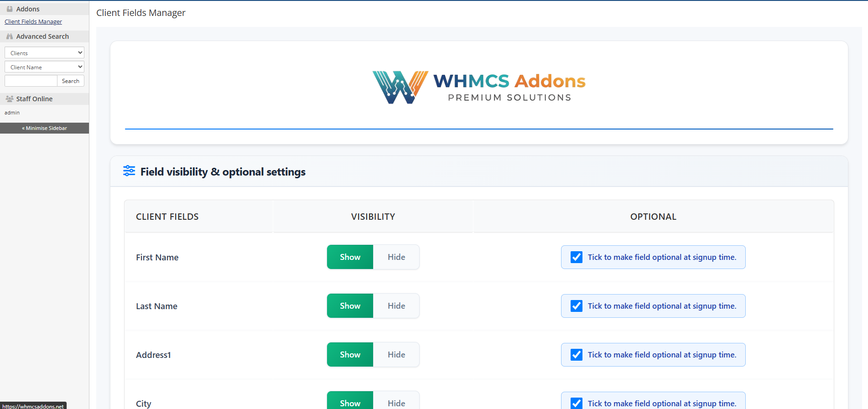The height and width of the screenshot is (409, 868).
Task: Click the Addons puzzle icon in sidebar
Action: [x=10, y=9]
